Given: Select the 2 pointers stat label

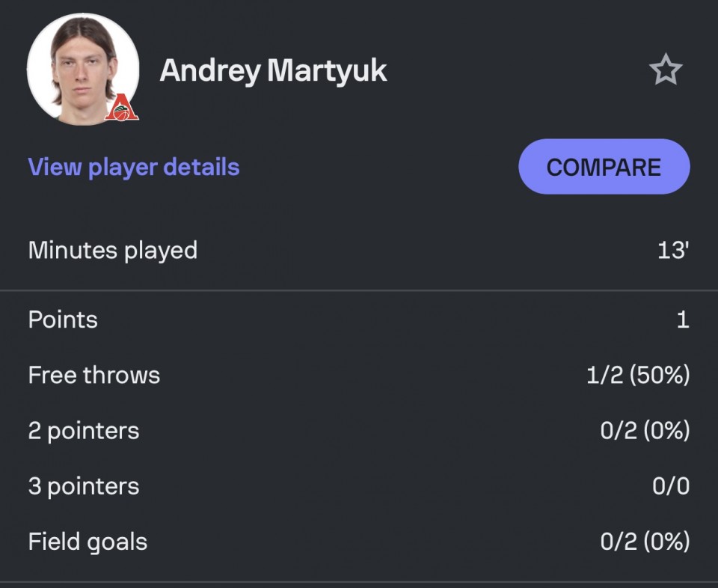Looking at the screenshot, I should 83,431.
